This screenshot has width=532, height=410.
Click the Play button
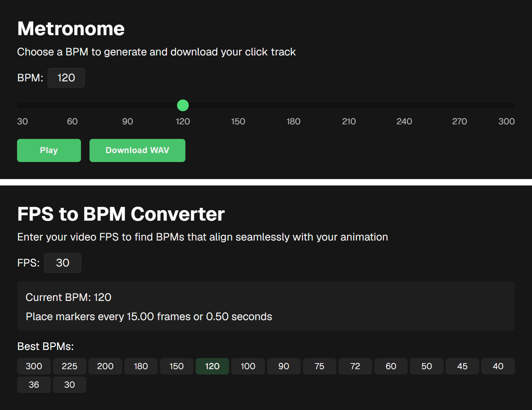click(x=49, y=150)
